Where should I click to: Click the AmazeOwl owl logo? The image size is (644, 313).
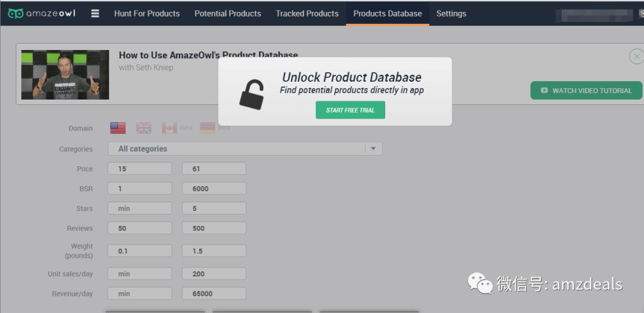(x=16, y=14)
